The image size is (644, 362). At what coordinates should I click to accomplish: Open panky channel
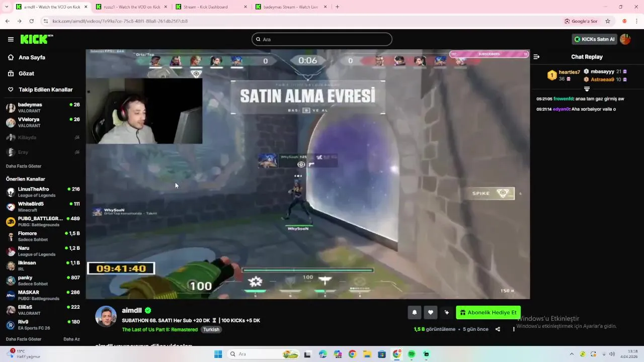point(43,281)
